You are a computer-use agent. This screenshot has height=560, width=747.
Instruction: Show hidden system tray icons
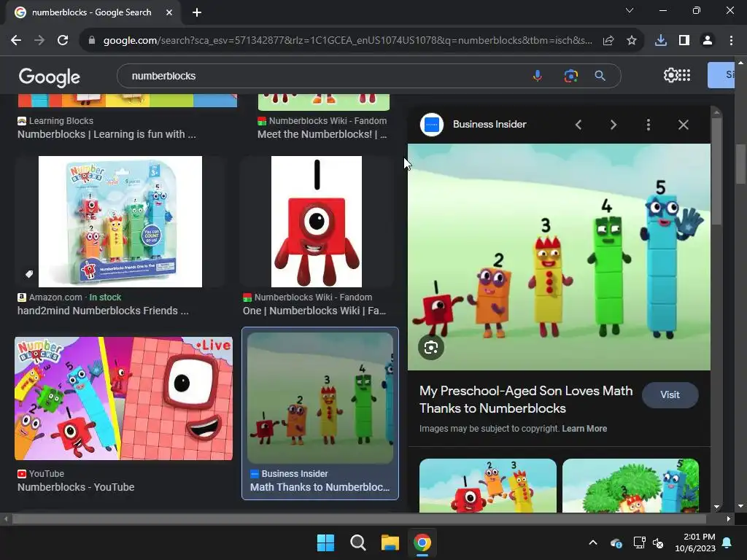click(x=592, y=542)
